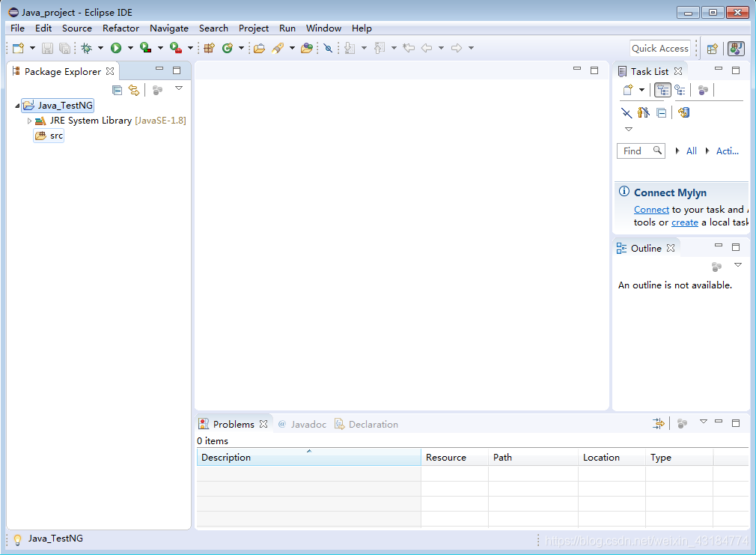The height and width of the screenshot is (555, 756).
Task: Toggle Focus on Active Task in Outline
Action: [716, 267]
